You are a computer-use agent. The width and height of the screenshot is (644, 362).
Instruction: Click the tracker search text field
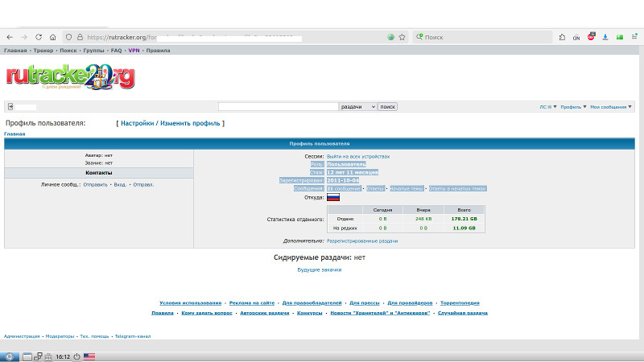click(278, 107)
